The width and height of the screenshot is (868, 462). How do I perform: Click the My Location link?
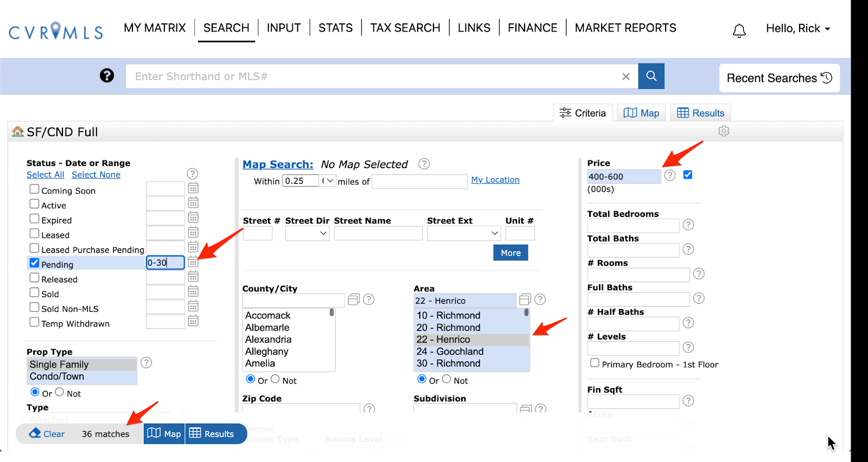coord(495,180)
